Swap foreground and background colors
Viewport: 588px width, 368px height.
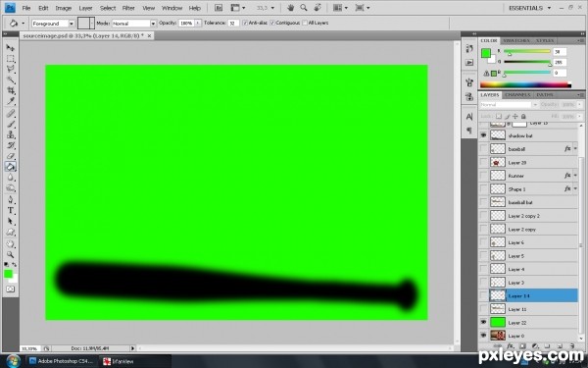15,265
